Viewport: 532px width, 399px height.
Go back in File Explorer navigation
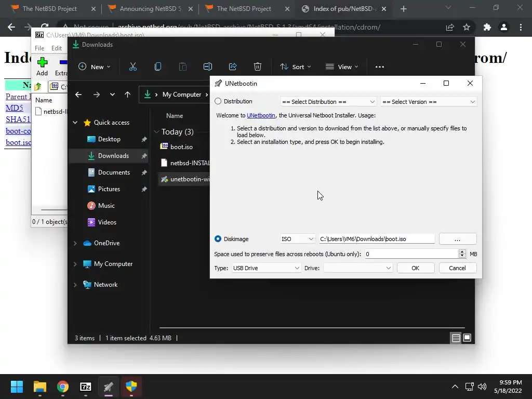tap(78, 95)
